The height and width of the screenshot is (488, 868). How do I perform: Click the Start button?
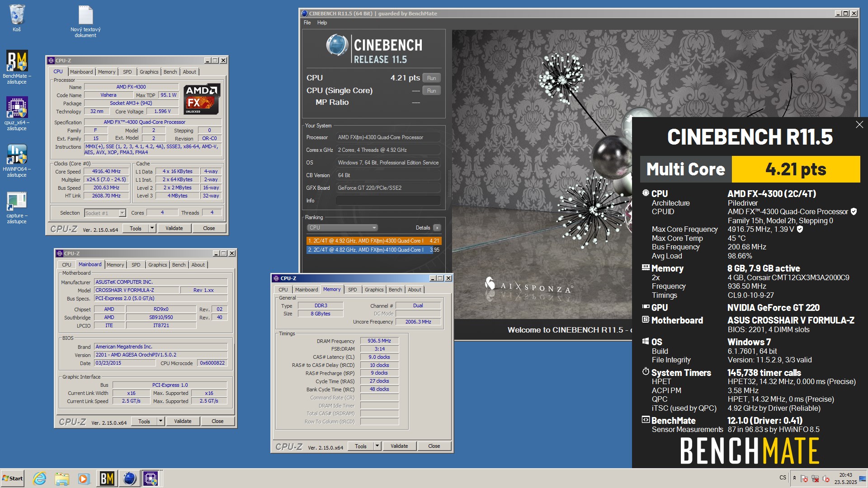(x=13, y=478)
